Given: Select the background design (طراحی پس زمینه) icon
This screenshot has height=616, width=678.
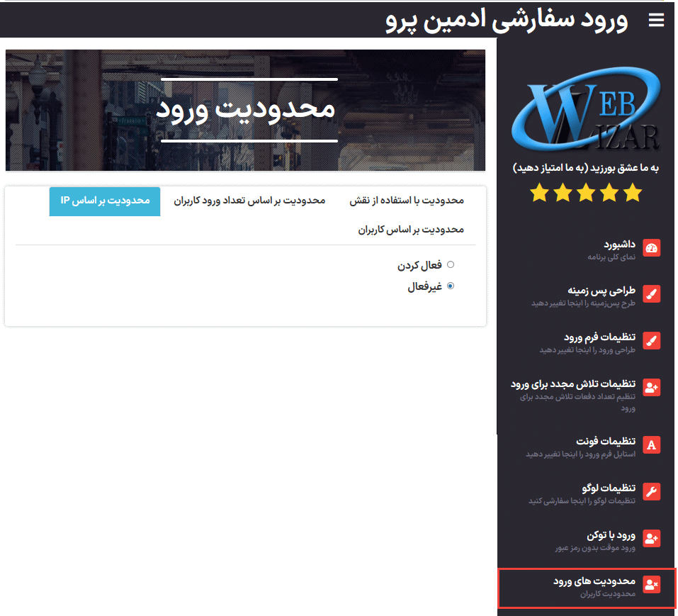Looking at the screenshot, I should pos(651,293).
